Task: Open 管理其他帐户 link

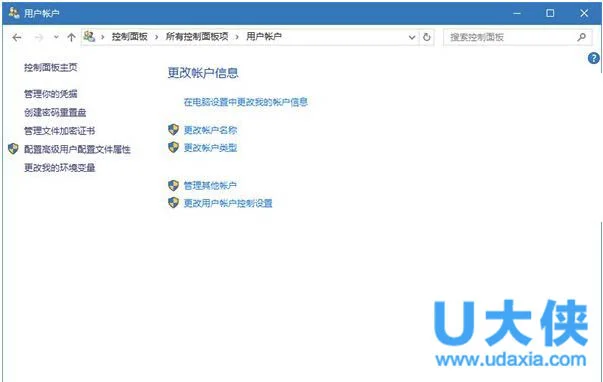Action: (210, 185)
